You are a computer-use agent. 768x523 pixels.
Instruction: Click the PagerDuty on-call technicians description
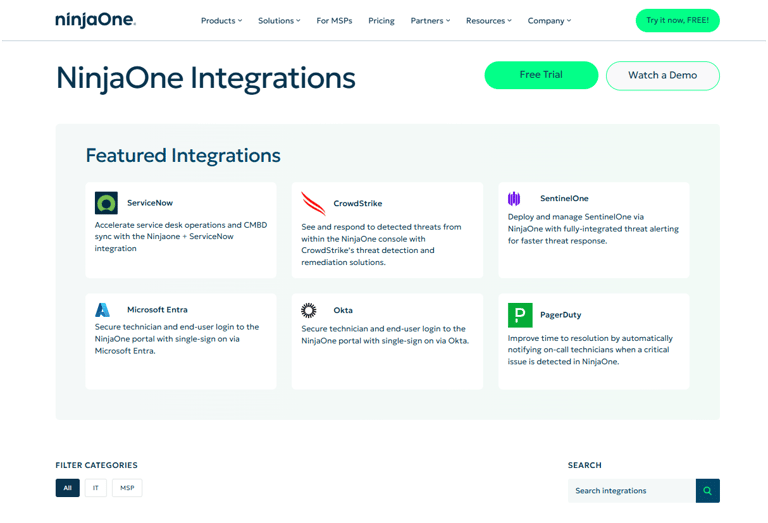(590, 350)
